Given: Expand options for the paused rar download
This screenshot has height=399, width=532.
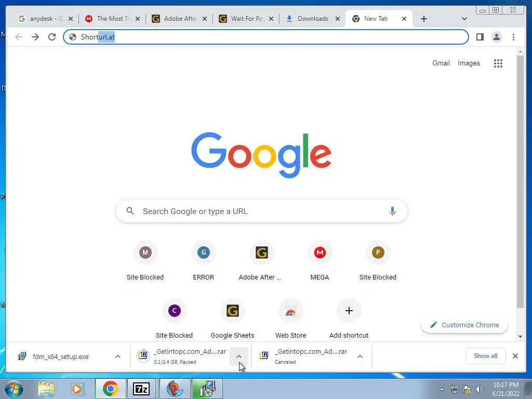Looking at the screenshot, I should [x=239, y=356].
